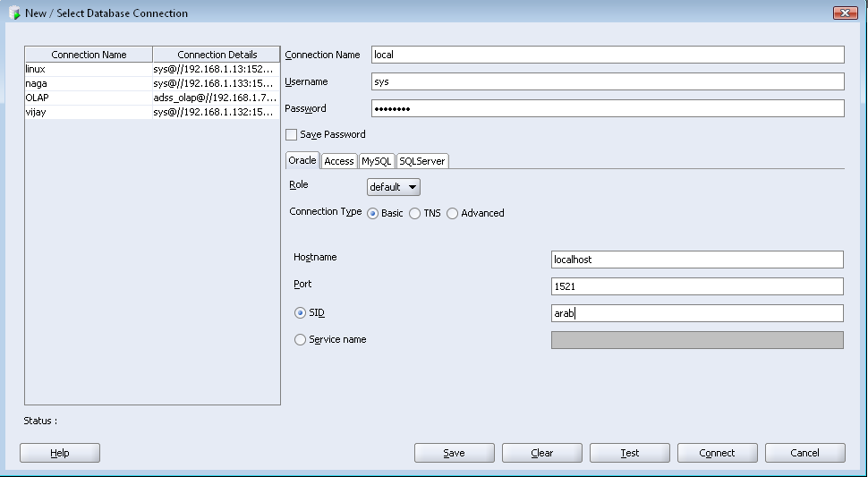868x477 pixels.
Task: Click the Save button
Action: tap(454, 453)
